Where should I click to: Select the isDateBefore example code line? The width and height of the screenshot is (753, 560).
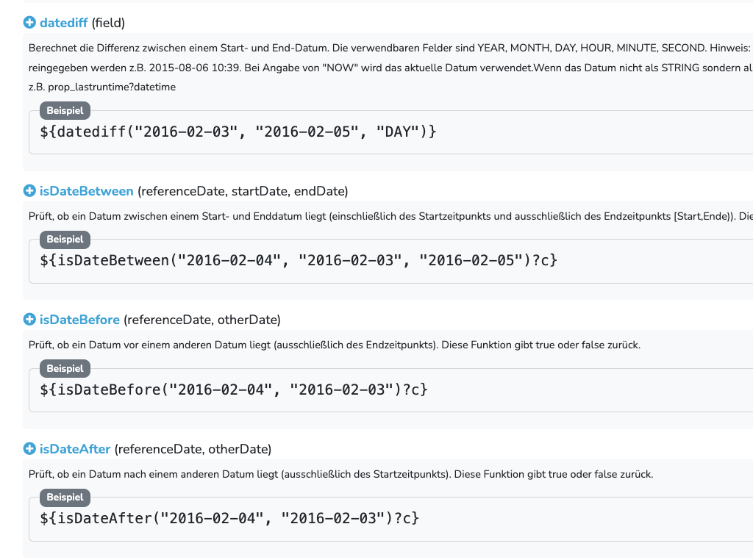pyautogui.click(x=233, y=390)
